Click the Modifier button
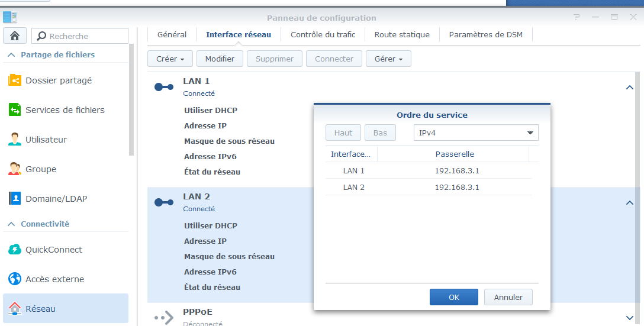 tap(220, 59)
